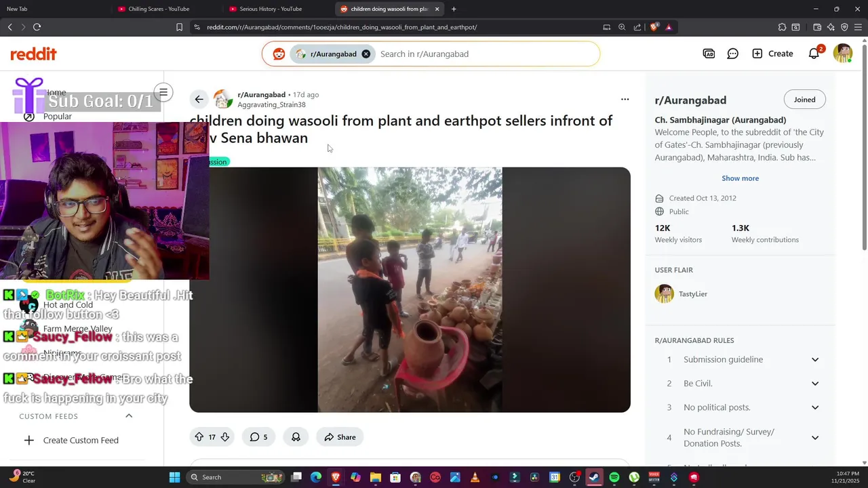Switch to the Serious History YouTube tab

tap(271, 9)
